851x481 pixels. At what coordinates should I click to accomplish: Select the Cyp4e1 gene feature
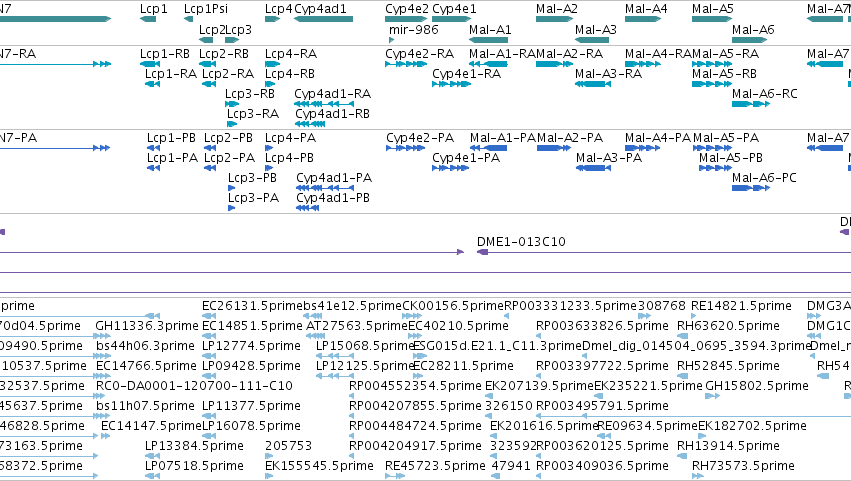[x=452, y=19]
